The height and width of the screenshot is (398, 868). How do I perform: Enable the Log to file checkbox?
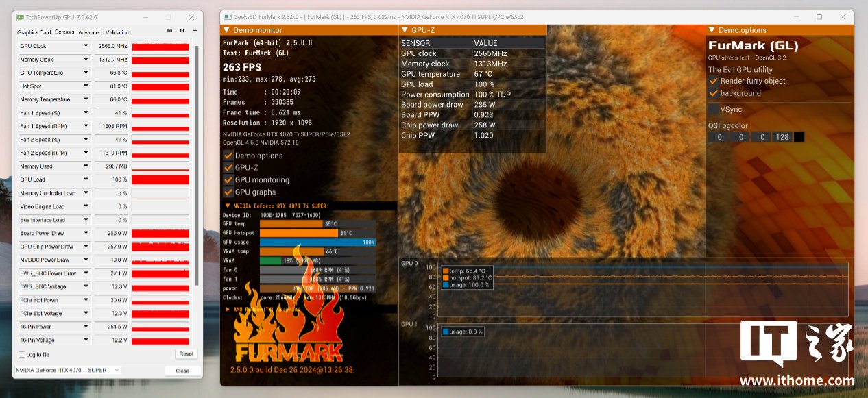tap(21, 354)
